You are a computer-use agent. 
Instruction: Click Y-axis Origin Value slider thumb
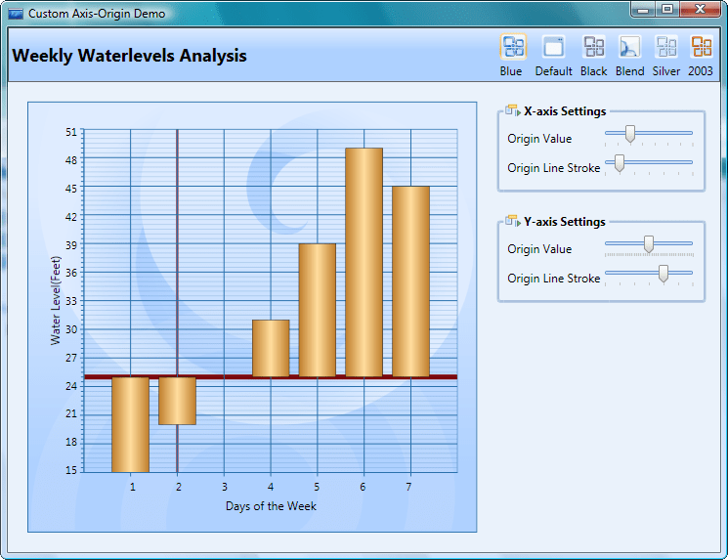649,244
